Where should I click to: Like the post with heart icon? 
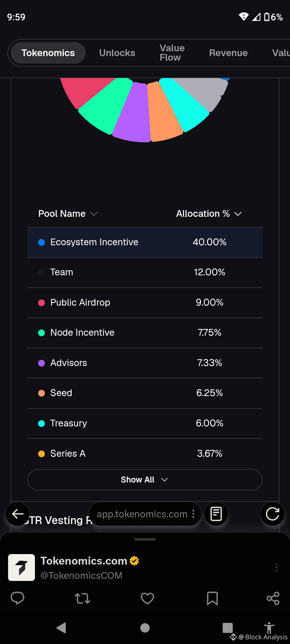147,598
